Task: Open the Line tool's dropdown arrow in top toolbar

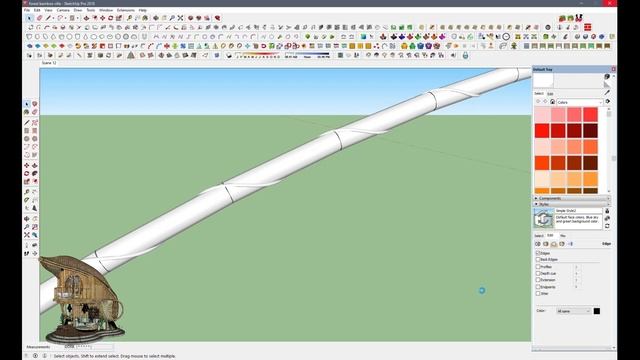Action: tap(53, 18)
